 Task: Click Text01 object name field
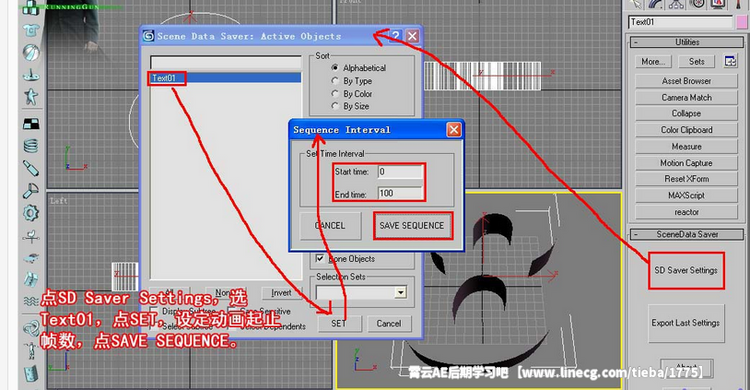680,22
